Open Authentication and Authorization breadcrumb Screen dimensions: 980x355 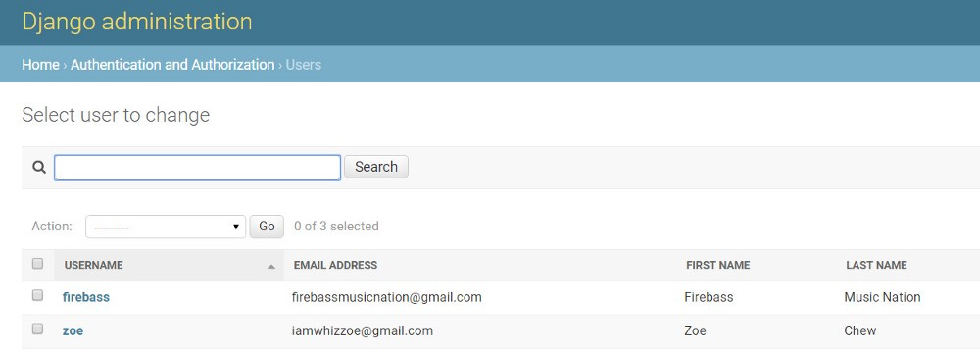(x=172, y=65)
